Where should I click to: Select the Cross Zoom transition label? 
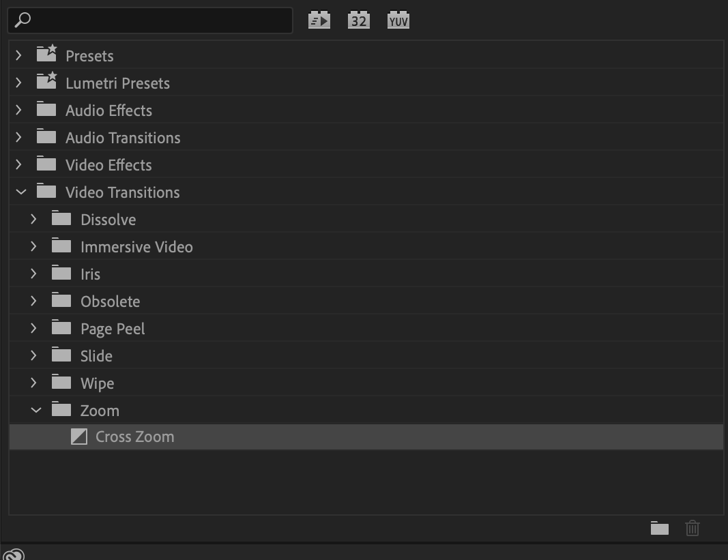tap(134, 437)
